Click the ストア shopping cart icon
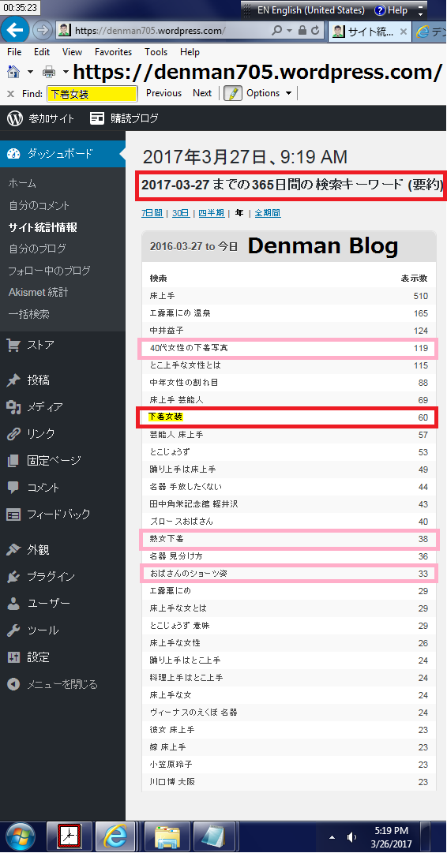This screenshot has width=447, height=868. point(13,346)
